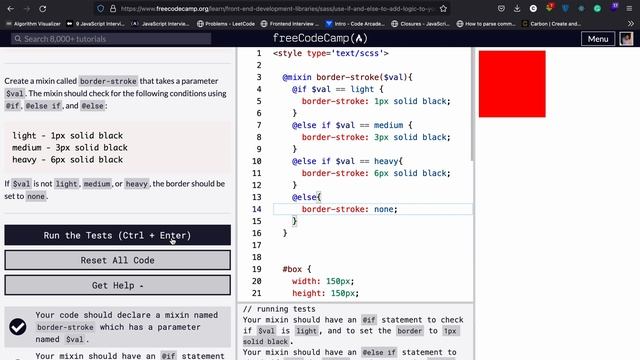Image resolution: width=640 pixels, height=360 pixels.
Task: Click the @mixin border-stroke($val) line
Action: [347, 77]
